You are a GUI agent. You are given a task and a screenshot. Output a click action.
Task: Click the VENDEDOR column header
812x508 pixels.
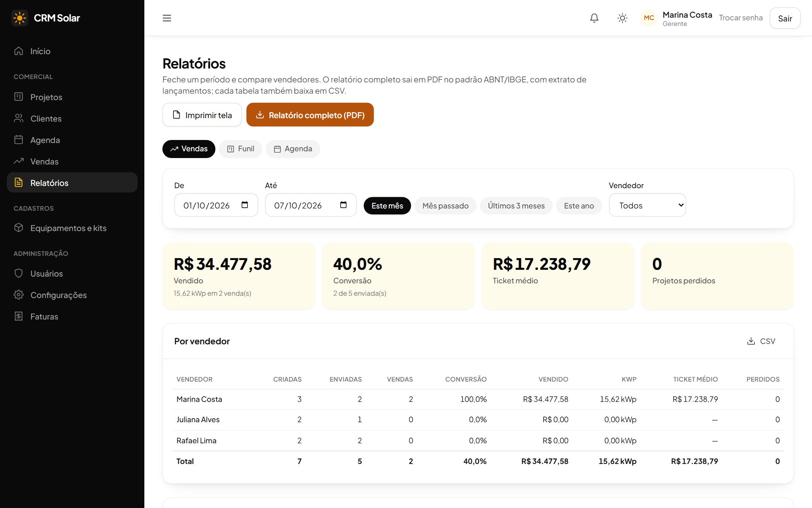click(194, 379)
